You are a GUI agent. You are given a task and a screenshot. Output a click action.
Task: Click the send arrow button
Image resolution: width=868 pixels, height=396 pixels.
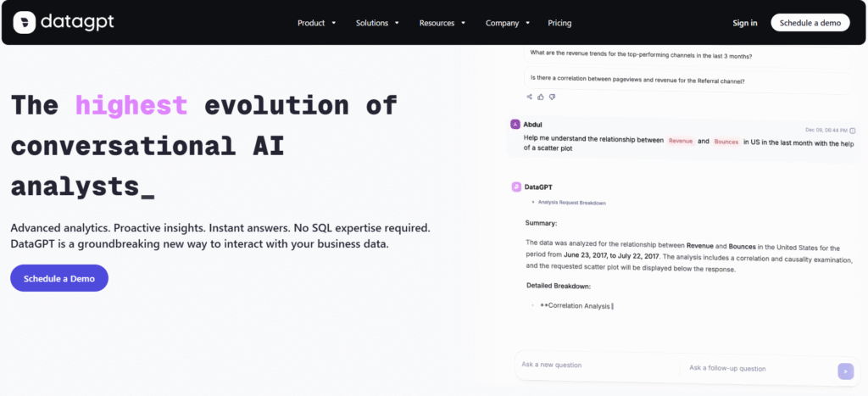845,371
